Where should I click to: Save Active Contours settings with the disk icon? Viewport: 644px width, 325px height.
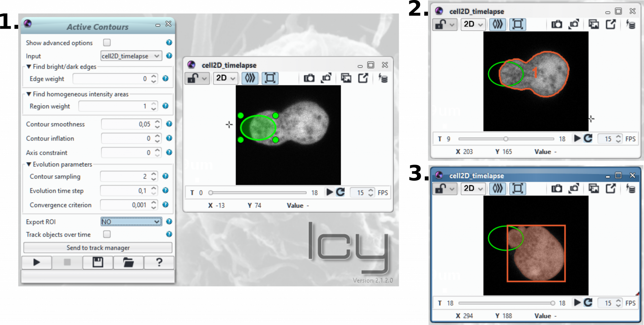coord(97,262)
